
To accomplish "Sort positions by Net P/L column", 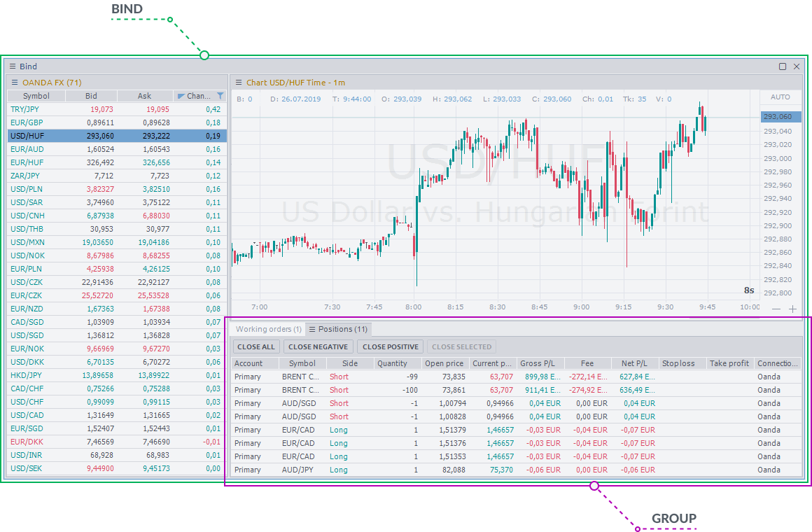I will coord(634,363).
